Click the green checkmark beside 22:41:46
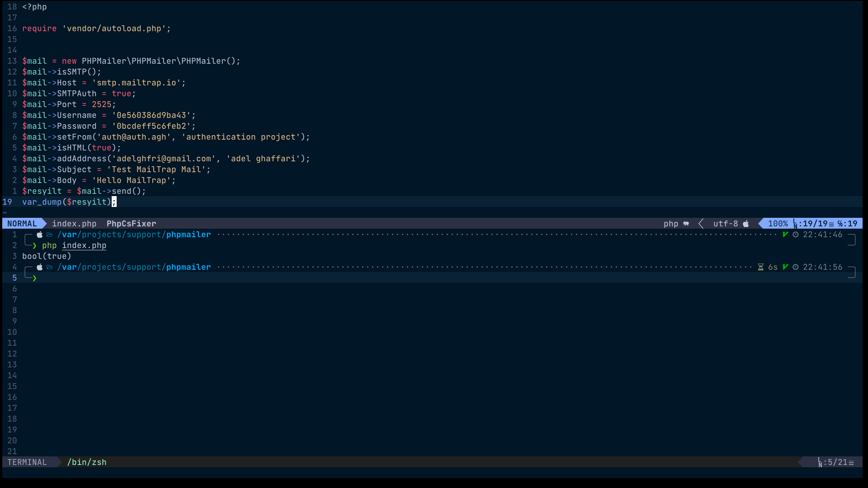868x488 pixels. 785,235
